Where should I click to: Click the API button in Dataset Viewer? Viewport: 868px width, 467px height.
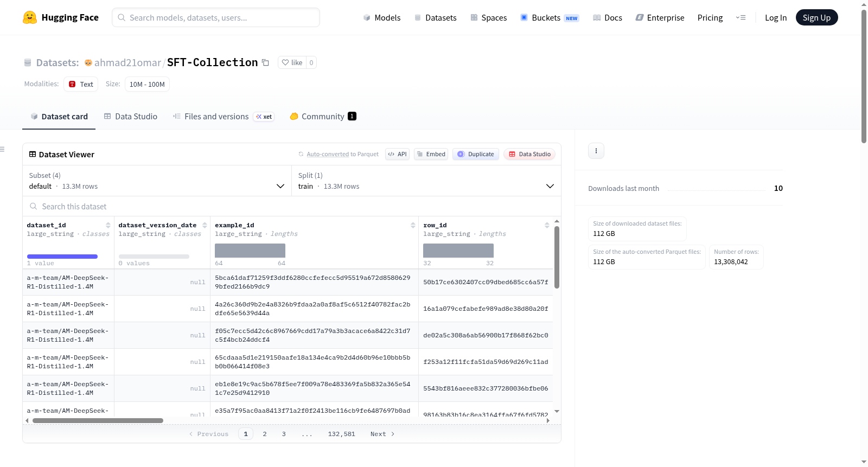[x=397, y=154]
